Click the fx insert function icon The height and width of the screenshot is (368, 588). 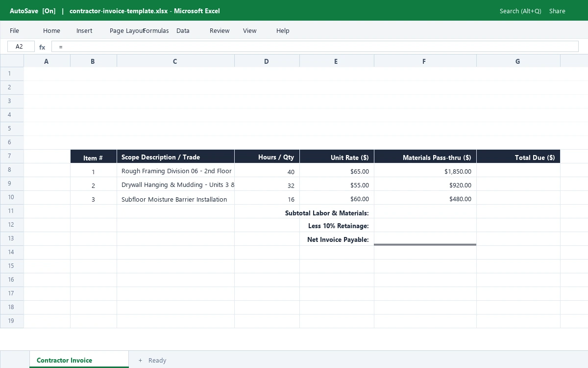coord(42,47)
